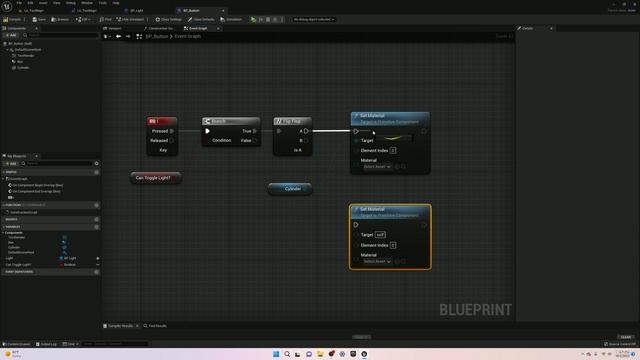
Task: Close the Event Graph tab
Action: (218, 28)
